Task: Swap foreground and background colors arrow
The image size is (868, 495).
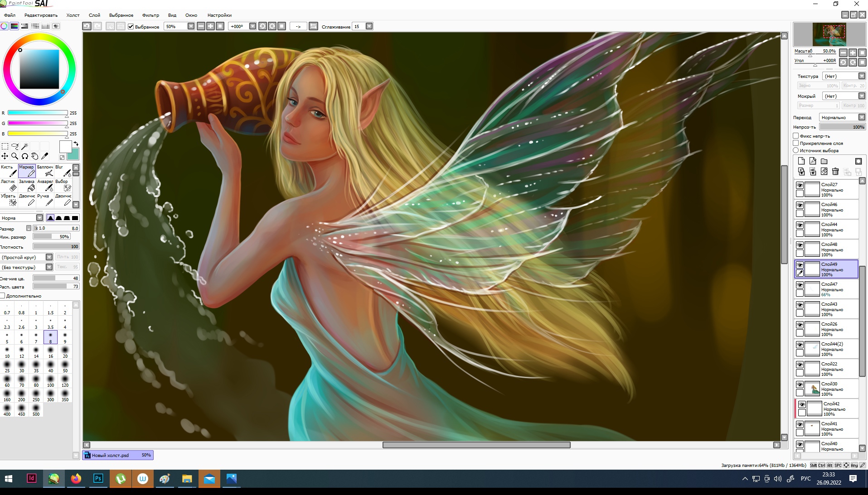Action: [x=76, y=144]
